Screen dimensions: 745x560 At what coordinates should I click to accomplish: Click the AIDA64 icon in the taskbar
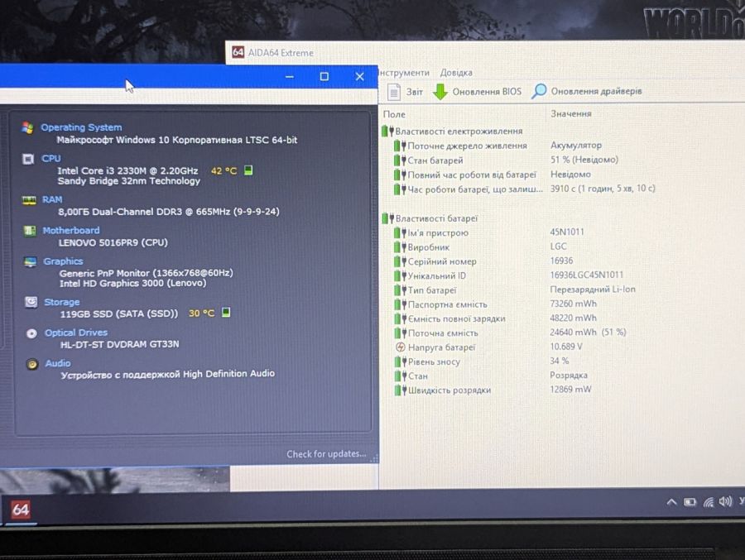click(21, 510)
